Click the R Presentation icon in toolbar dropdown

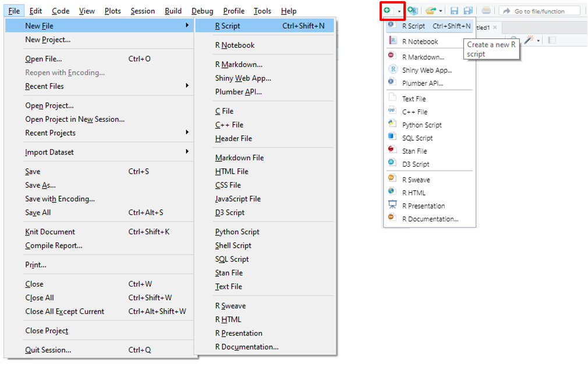pos(392,204)
